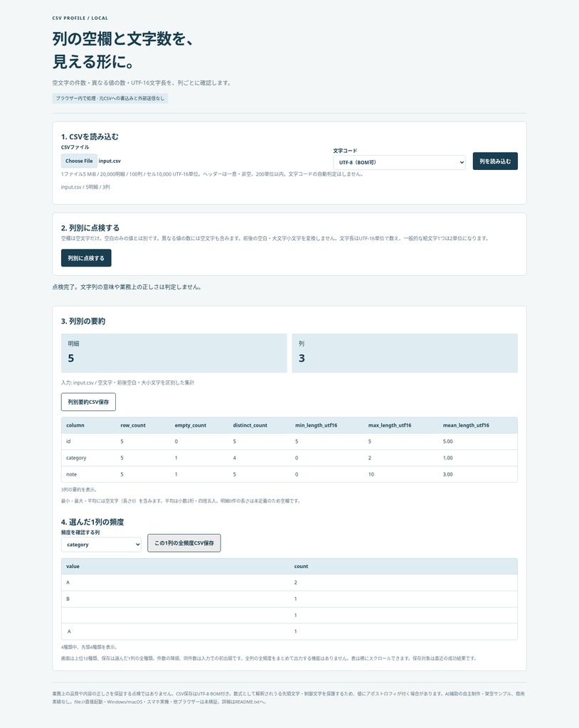579x728 pixels.
Task: Click the max length 10 in the note row
Action: (x=371, y=474)
